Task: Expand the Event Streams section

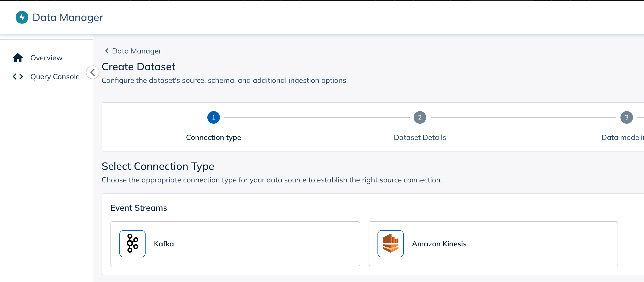Action: point(139,208)
